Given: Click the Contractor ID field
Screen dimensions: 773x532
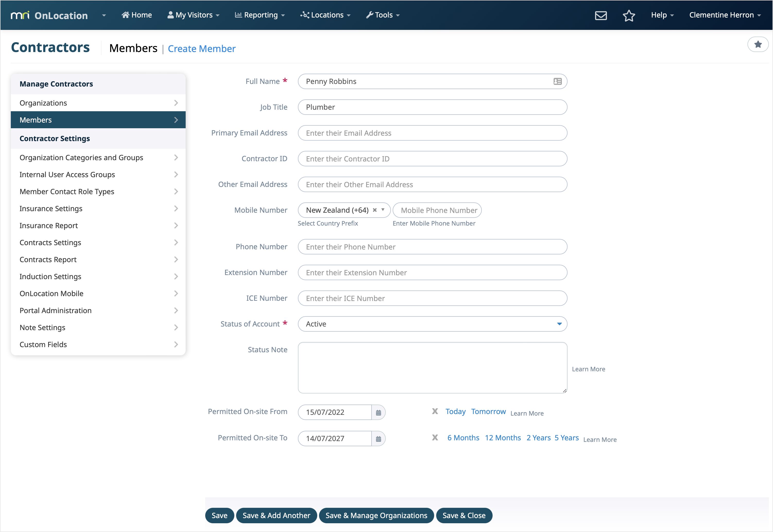Looking at the screenshot, I should 432,159.
